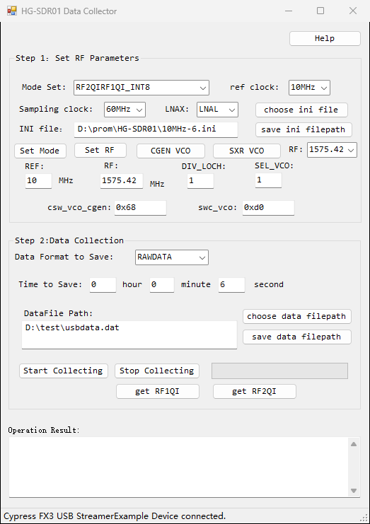The height and width of the screenshot is (524, 370).
Task: Click choose data filepath button
Action: (297, 316)
